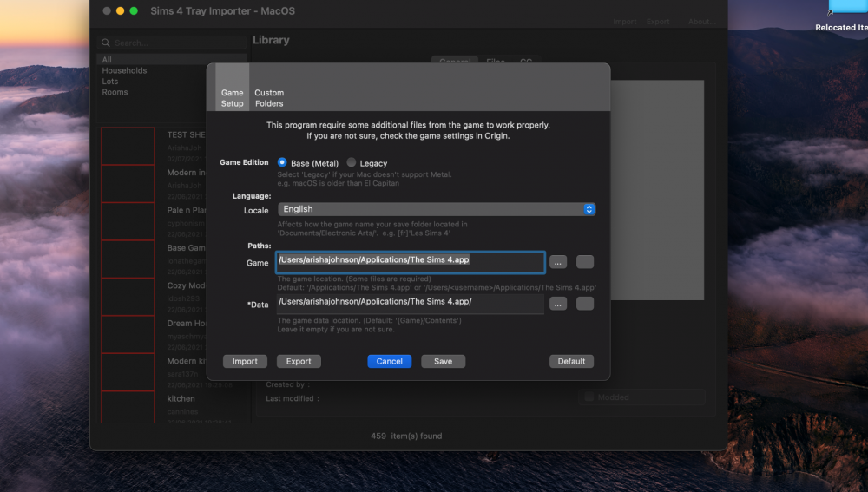This screenshot has height=492, width=868.
Task: Select the Cozy Mod item thumbnail
Action: coord(128,297)
